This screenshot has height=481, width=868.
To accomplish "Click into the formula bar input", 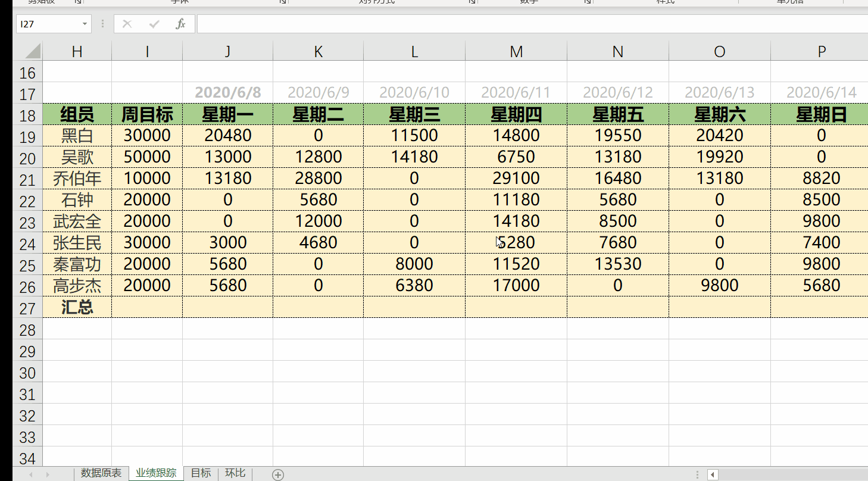I will 532,24.
